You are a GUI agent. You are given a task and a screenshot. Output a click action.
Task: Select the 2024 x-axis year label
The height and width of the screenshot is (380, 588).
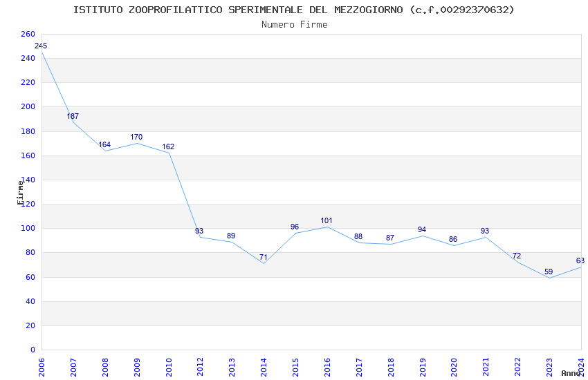[x=581, y=368]
